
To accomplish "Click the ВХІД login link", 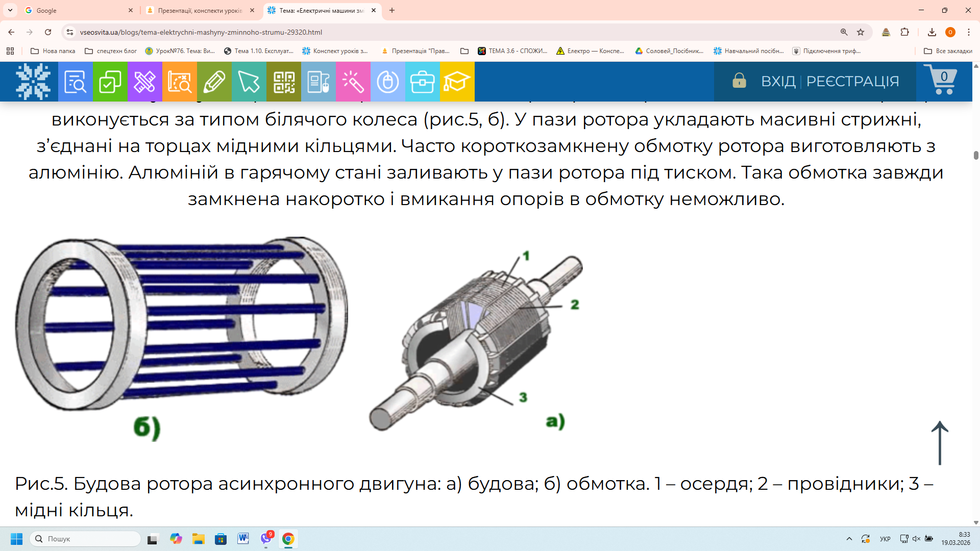I will tap(778, 81).
